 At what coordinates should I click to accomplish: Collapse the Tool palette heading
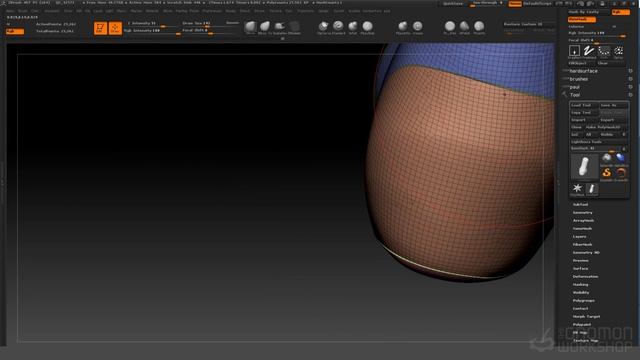pos(575,95)
